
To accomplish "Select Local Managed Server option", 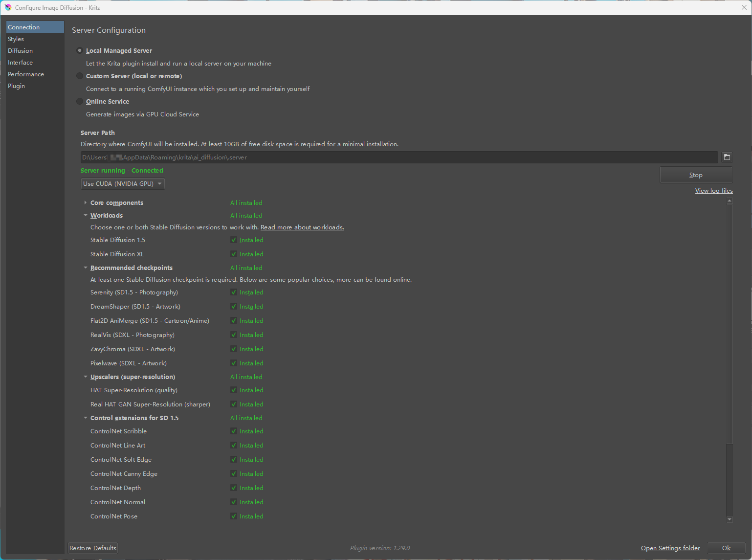I will pyautogui.click(x=80, y=50).
